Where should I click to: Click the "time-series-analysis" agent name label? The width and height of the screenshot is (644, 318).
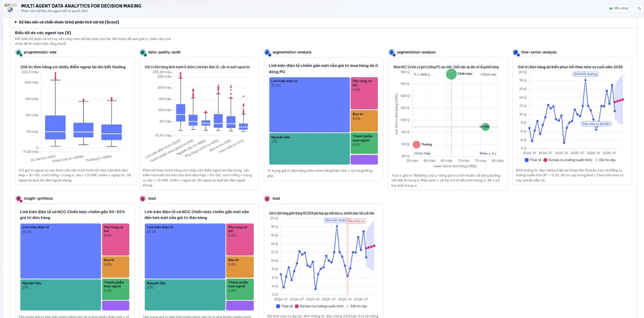click(x=539, y=52)
